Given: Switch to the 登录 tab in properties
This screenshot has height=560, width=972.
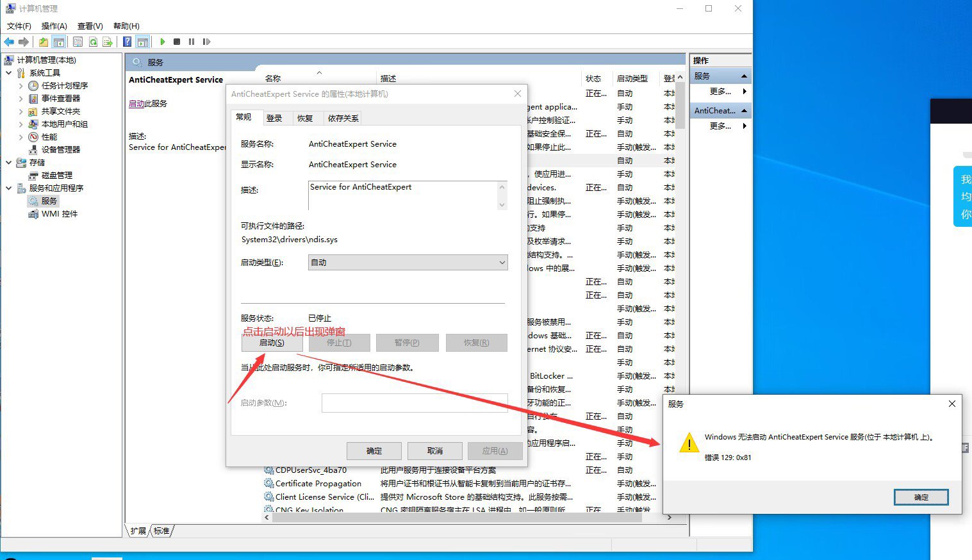Looking at the screenshot, I should pos(275,118).
